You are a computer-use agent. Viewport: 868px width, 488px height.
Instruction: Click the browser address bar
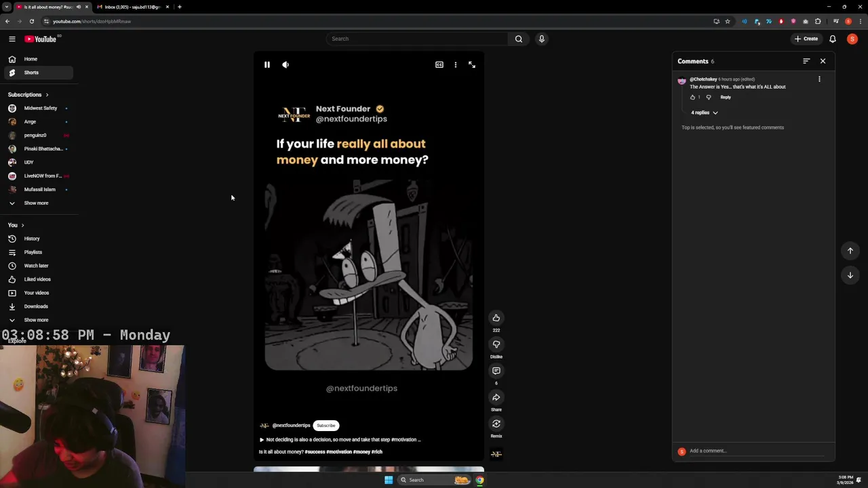380,21
